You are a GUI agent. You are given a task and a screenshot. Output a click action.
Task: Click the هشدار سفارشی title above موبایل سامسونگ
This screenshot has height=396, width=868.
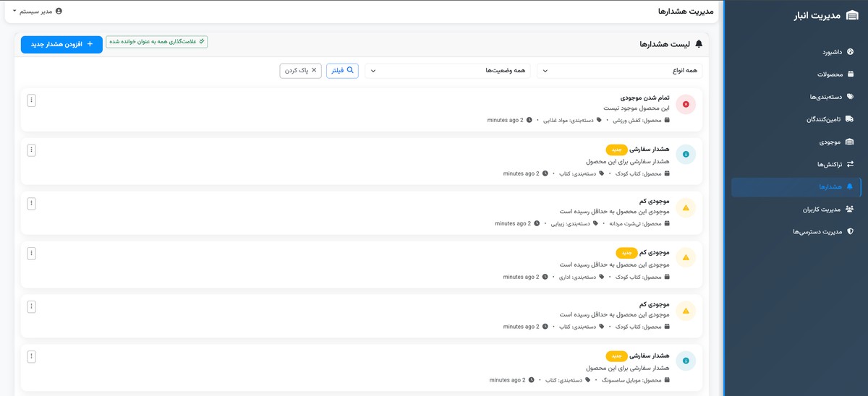click(650, 356)
